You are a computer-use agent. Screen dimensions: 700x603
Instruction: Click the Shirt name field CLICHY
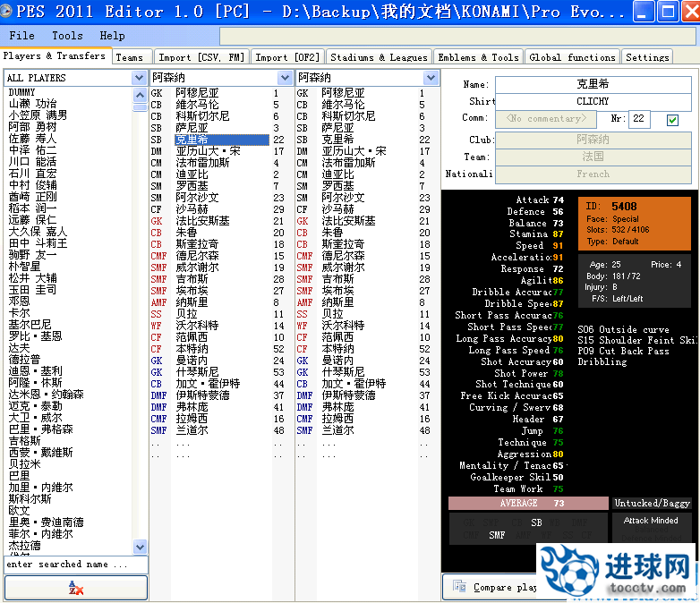click(x=593, y=101)
